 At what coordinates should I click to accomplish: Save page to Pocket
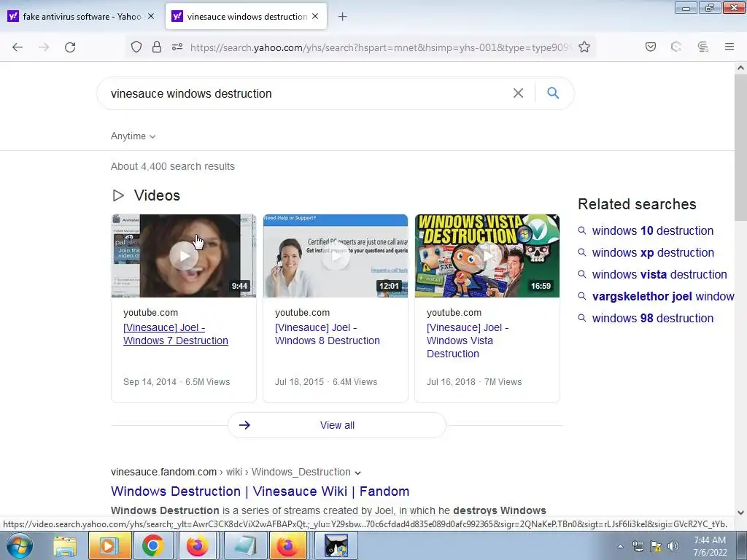click(651, 47)
